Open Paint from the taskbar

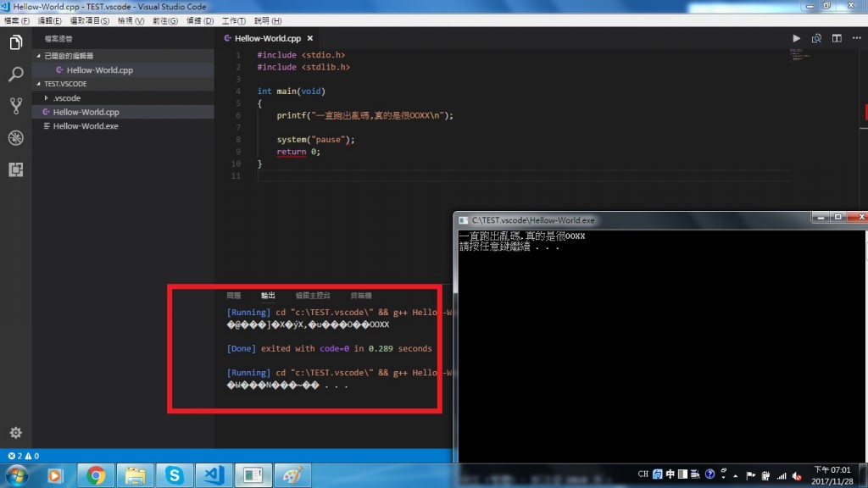[292, 475]
